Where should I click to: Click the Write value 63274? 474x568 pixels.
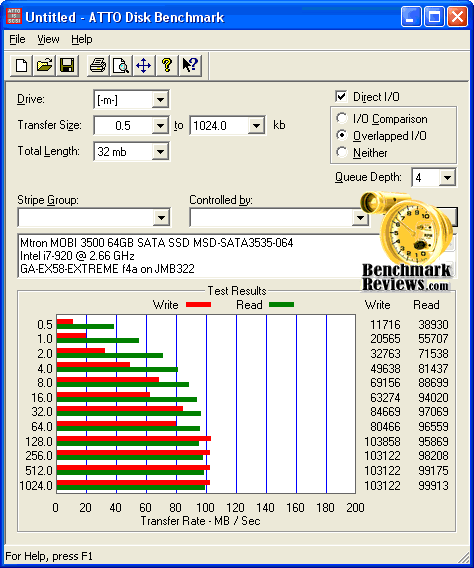point(385,397)
